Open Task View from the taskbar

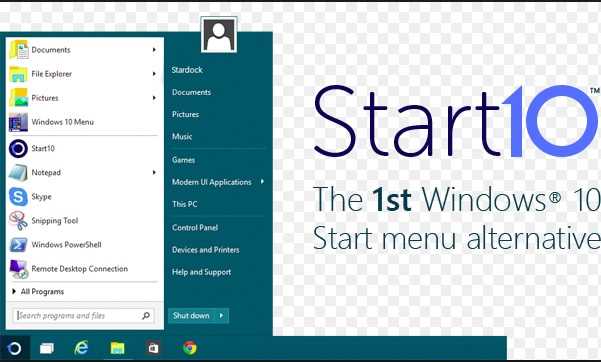pyautogui.click(x=47, y=348)
